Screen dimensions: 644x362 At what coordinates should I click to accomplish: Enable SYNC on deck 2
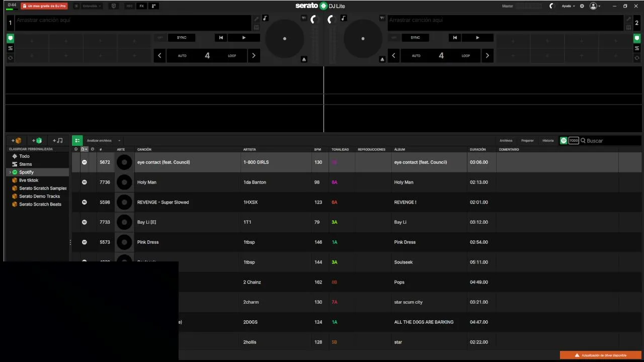pos(415,38)
